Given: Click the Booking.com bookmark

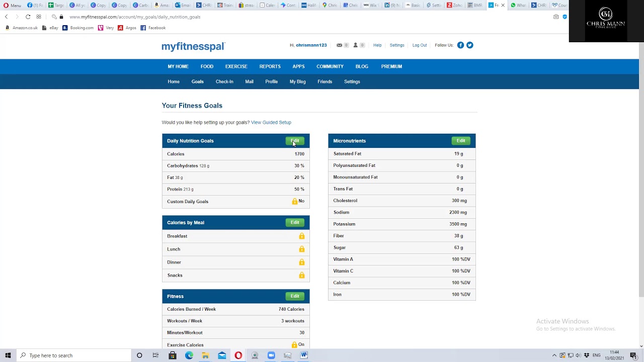Looking at the screenshot, I should coord(78,28).
